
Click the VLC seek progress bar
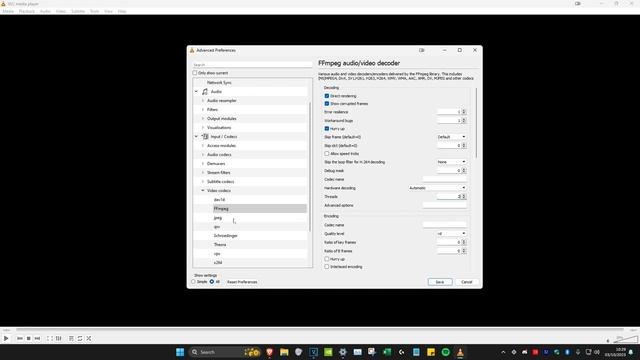click(x=320, y=329)
